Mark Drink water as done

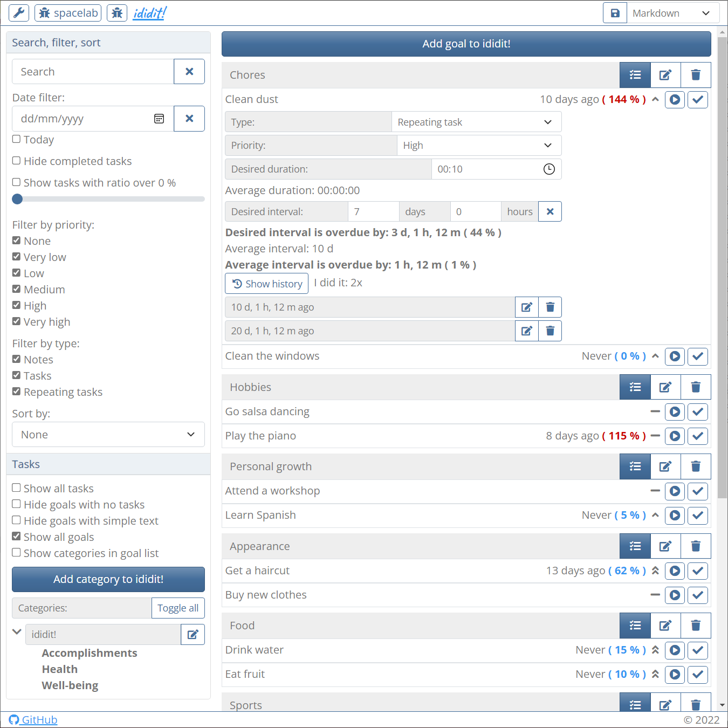698,650
